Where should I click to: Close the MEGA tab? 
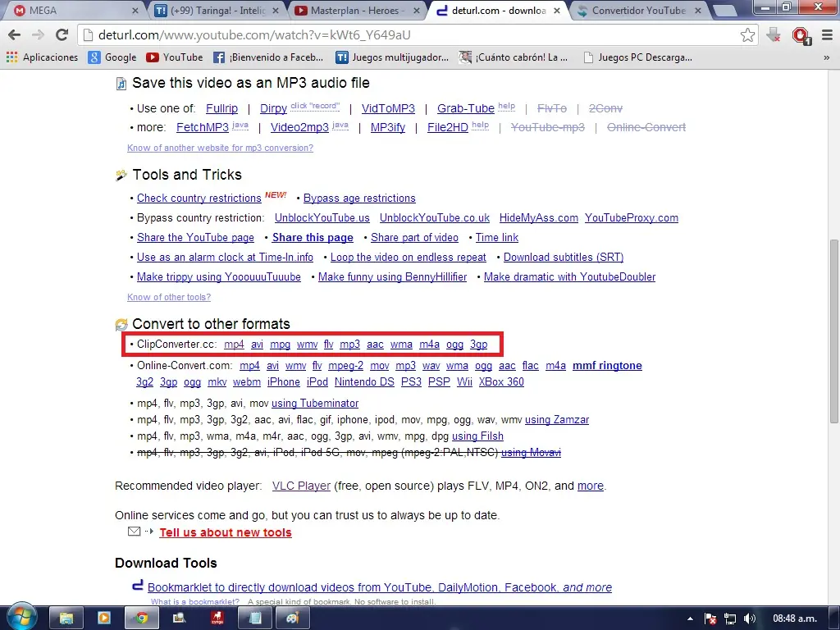pyautogui.click(x=135, y=10)
